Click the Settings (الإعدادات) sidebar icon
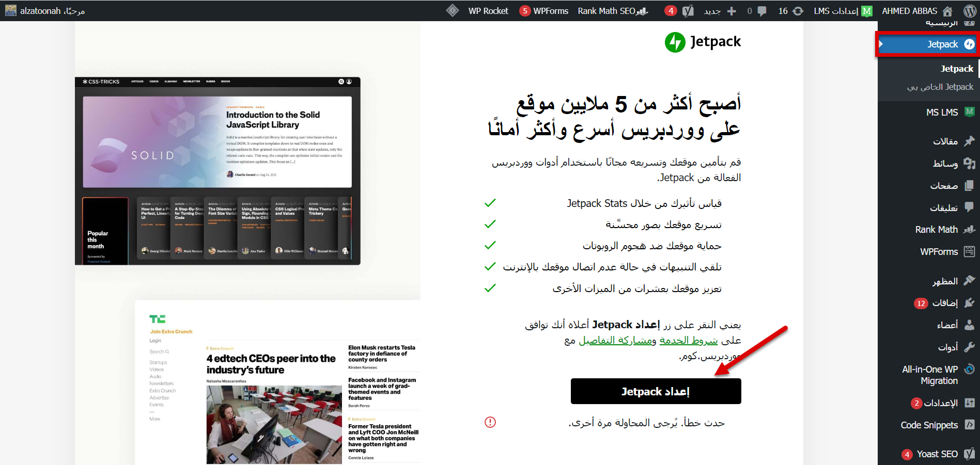Viewport: 980px width, 465px height. coord(970,403)
